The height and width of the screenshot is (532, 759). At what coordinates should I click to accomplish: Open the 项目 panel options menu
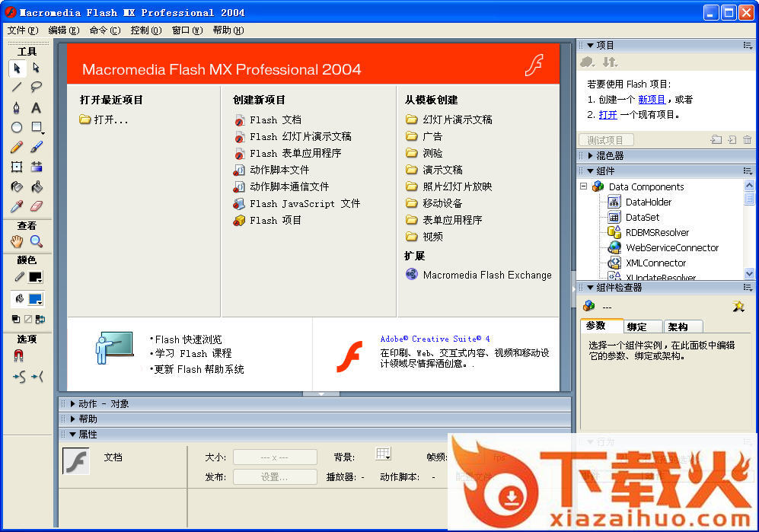point(748,46)
